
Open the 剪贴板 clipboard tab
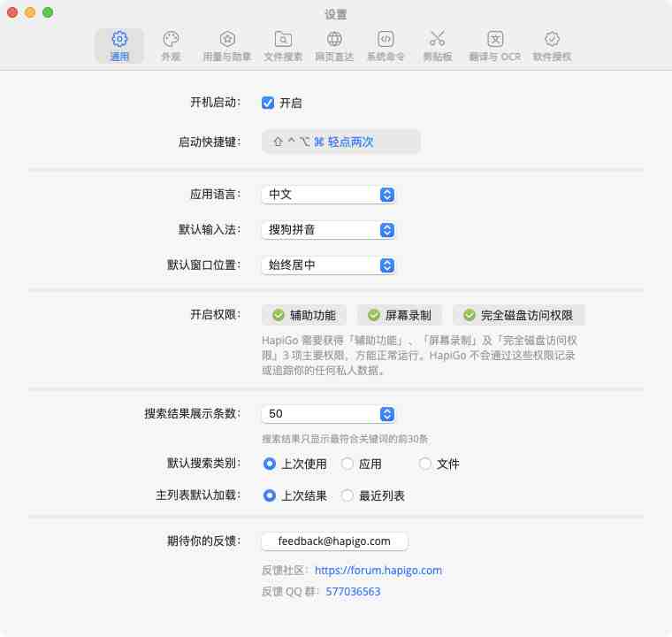click(x=437, y=46)
